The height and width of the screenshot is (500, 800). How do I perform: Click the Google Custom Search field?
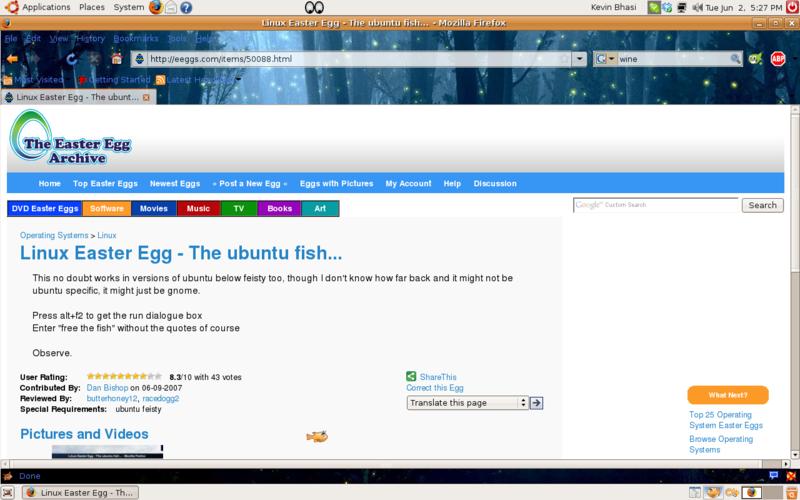(656, 205)
